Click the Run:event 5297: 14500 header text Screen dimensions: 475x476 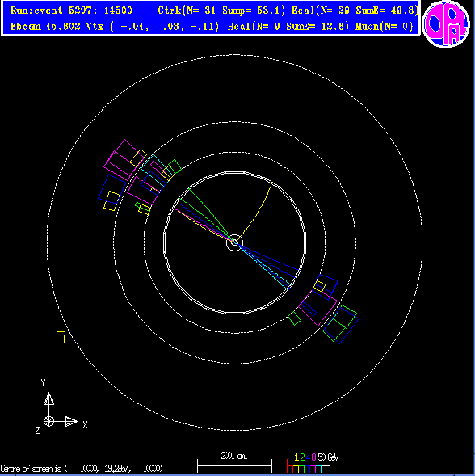point(71,11)
